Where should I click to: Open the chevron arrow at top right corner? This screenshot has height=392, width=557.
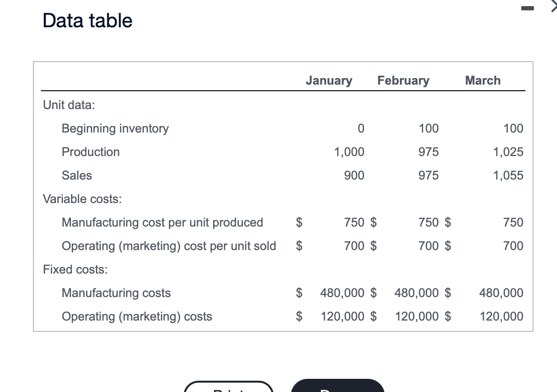click(x=554, y=7)
